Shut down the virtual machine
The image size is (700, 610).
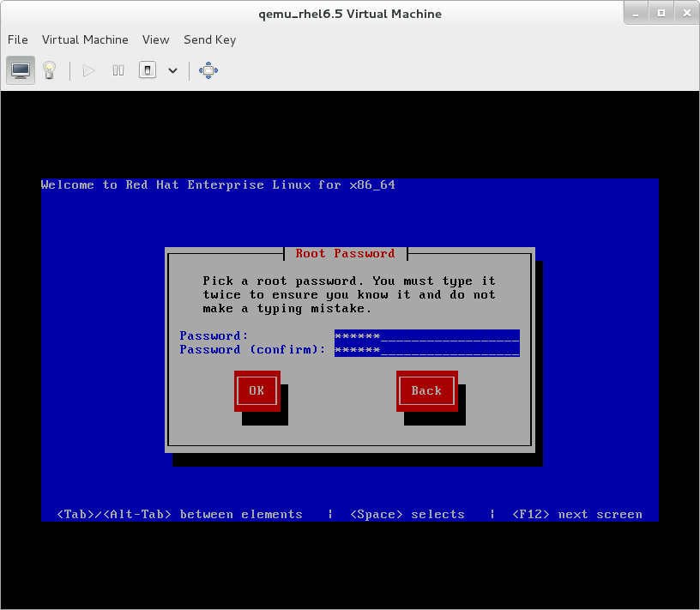[x=148, y=70]
